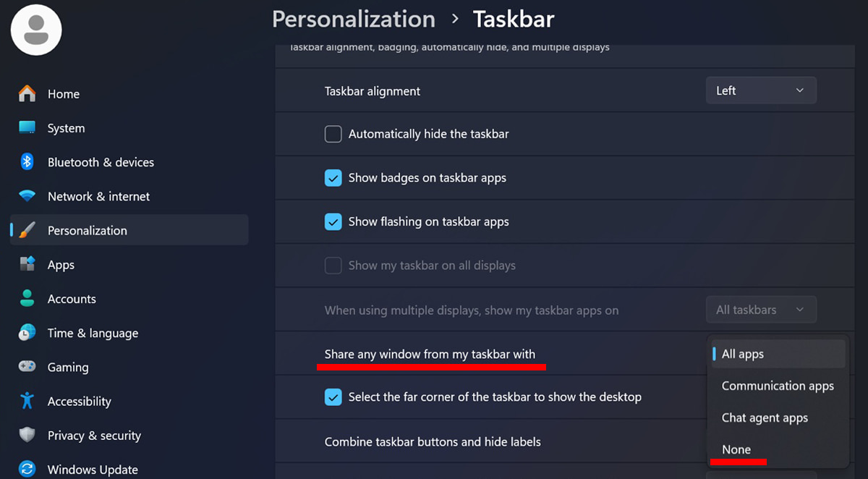Click the Personalization breadcrumb link
This screenshot has width=868, height=479.
354,19
